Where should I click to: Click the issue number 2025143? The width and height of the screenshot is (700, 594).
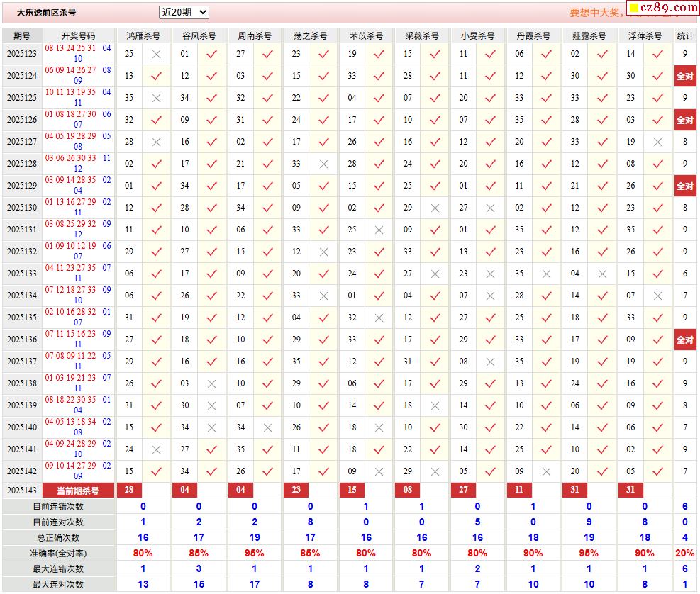click(x=22, y=491)
